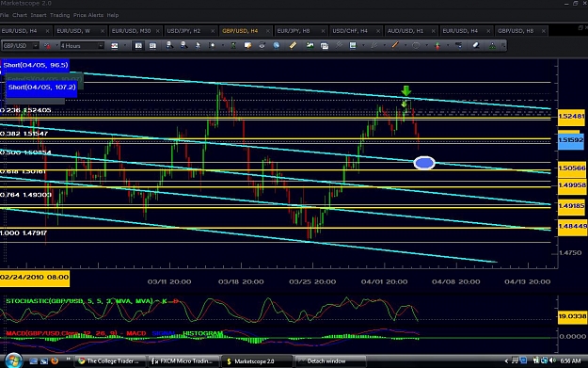This screenshot has height=368, width=588.
Task: Open the Trading menu
Action: (59, 15)
